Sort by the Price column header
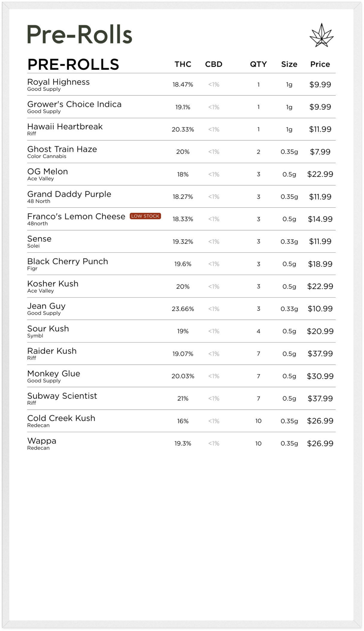Screen dimensions: 364x631 pyautogui.click(x=320, y=64)
